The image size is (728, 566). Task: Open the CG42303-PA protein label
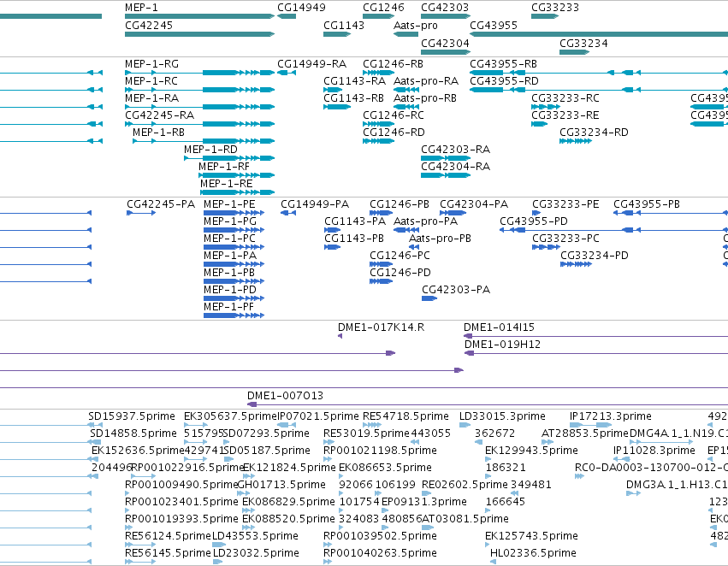click(x=456, y=290)
